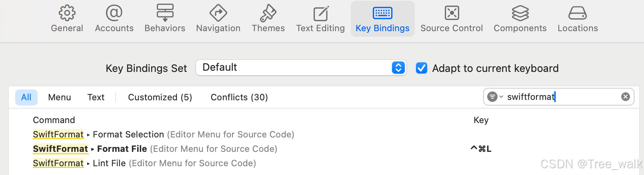Open the General preferences gear icon

(x=67, y=13)
